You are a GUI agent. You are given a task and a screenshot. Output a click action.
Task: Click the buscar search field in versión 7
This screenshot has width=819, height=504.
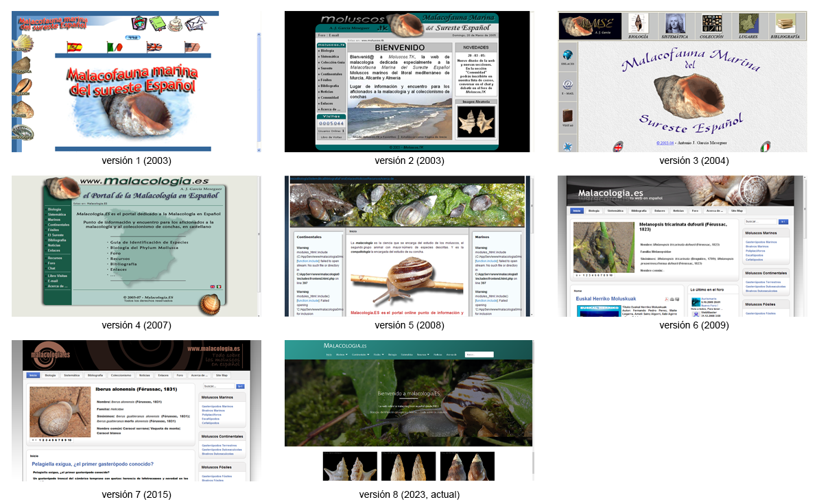[219, 387]
